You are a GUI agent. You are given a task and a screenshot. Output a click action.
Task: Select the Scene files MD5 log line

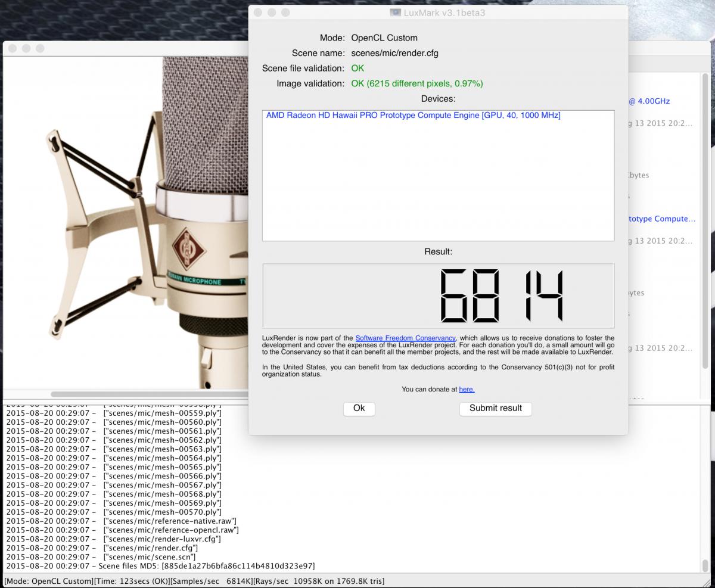point(160,565)
